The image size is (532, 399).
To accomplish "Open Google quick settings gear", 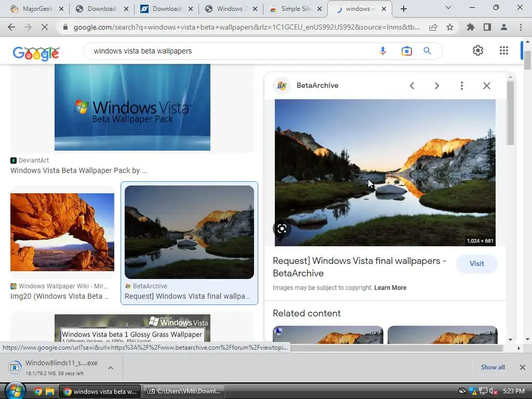I will pyautogui.click(x=478, y=50).
